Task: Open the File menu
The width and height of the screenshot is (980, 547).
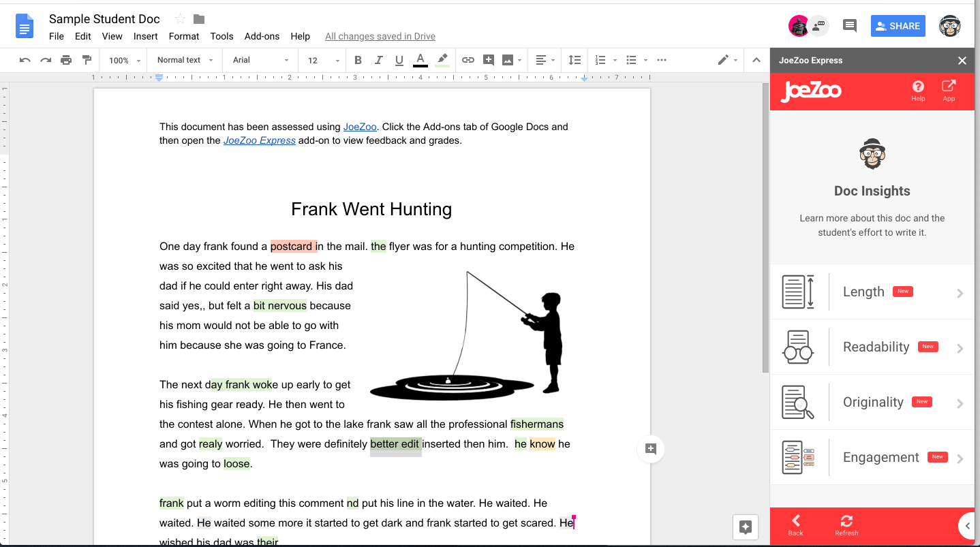Action: click(57, 36)
